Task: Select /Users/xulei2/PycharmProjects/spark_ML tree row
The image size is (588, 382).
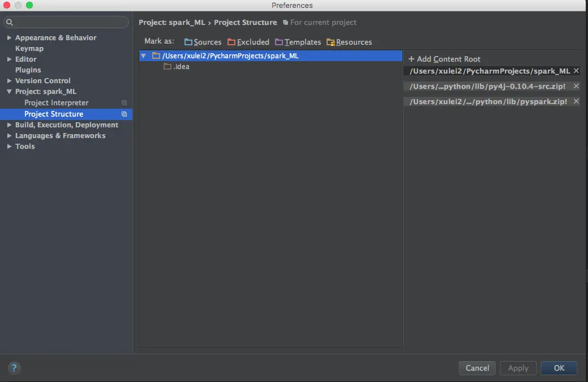Action: point(271,56)
